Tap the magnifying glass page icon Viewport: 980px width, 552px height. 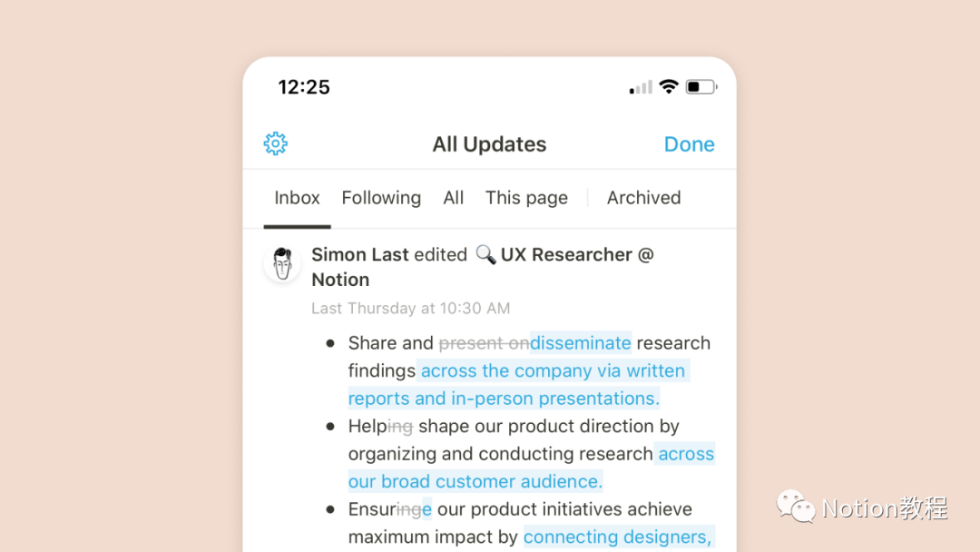485,255
